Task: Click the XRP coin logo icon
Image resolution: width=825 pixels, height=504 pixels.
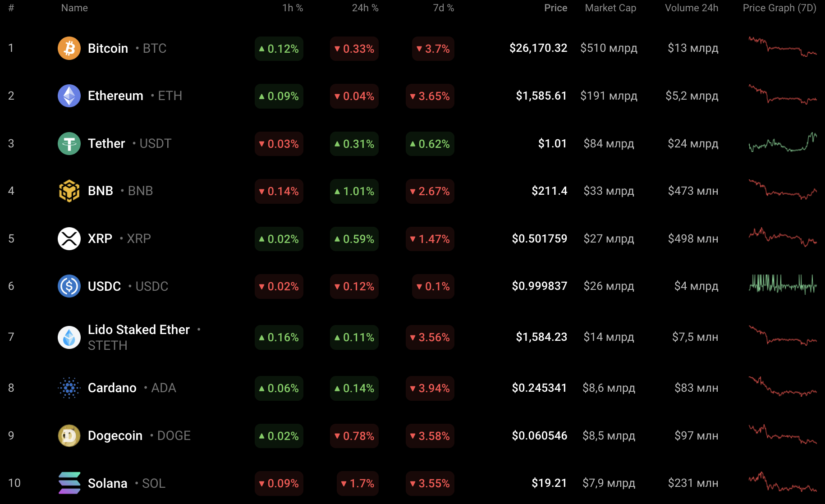Action: [69, 238]
